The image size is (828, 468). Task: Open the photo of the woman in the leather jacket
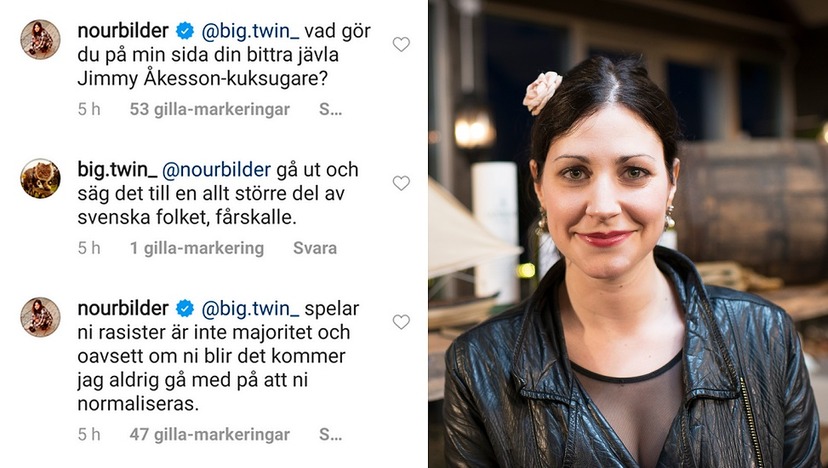pyautogui.click(x=628, y=234)
